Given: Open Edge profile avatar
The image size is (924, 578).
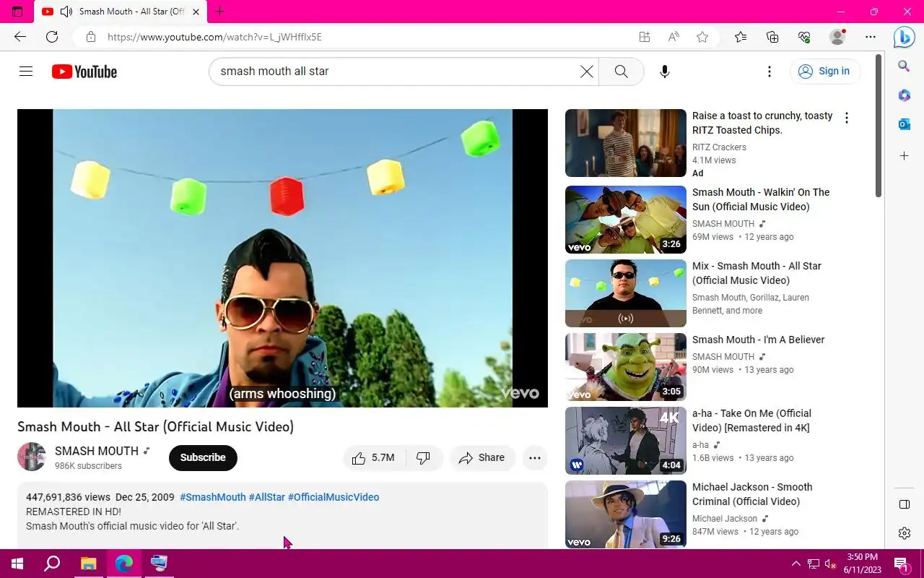Looking at the screenshot, I should tap(837, 37).
